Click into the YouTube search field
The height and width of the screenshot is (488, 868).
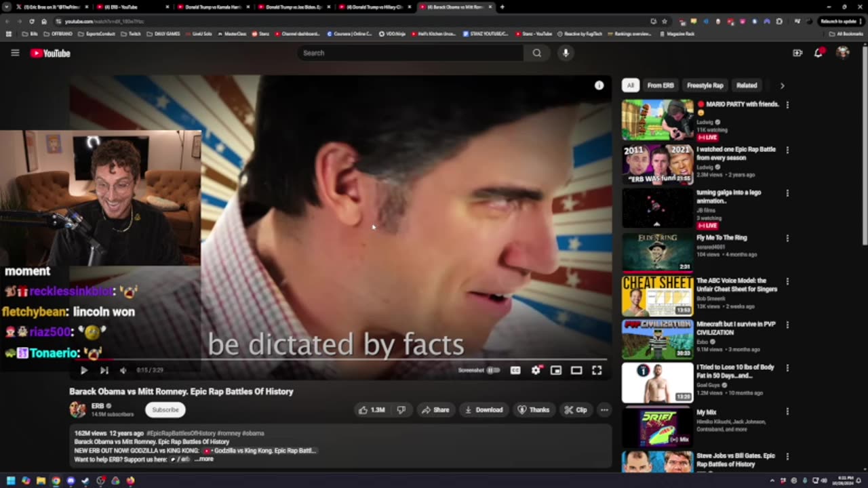(x=410, y=53)
